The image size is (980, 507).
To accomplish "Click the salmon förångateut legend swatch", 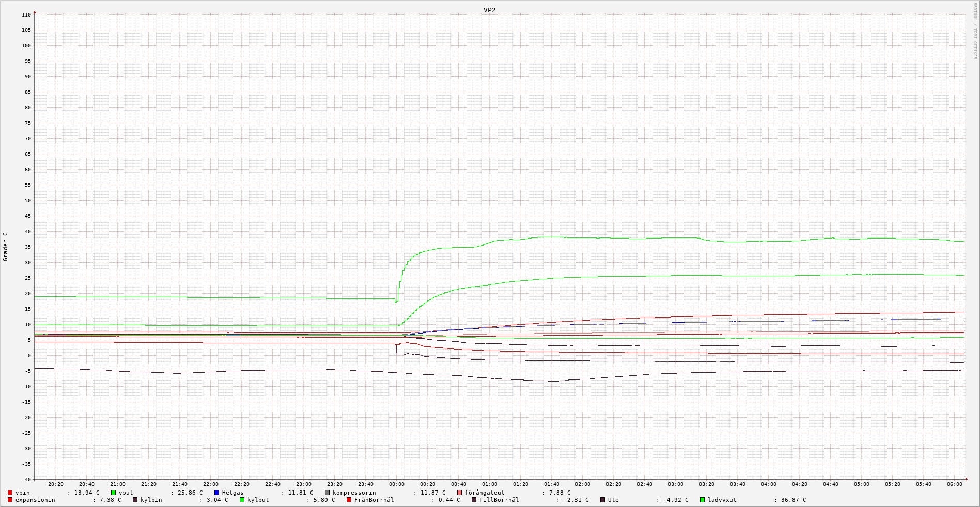I will click(460, 493).
